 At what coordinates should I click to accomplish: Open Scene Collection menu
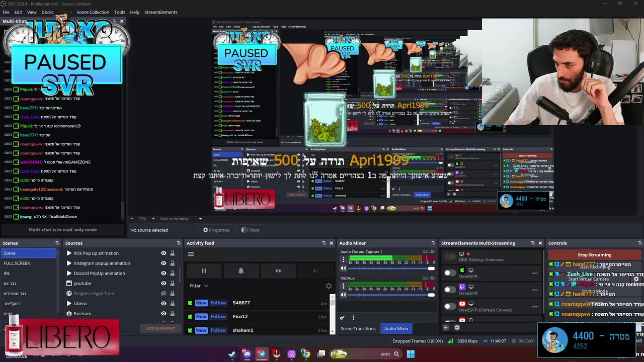point(93,12)
